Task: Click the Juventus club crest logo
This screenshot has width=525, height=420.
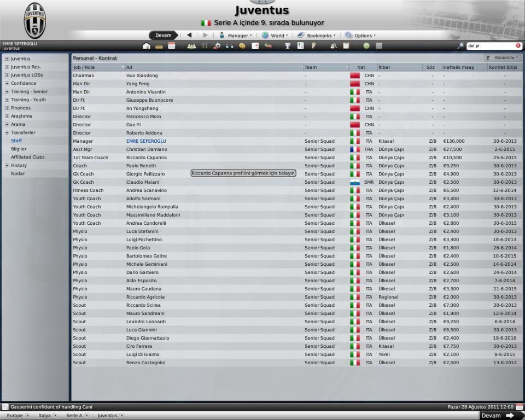Action: pyautogui.click(x=35, y=20)
